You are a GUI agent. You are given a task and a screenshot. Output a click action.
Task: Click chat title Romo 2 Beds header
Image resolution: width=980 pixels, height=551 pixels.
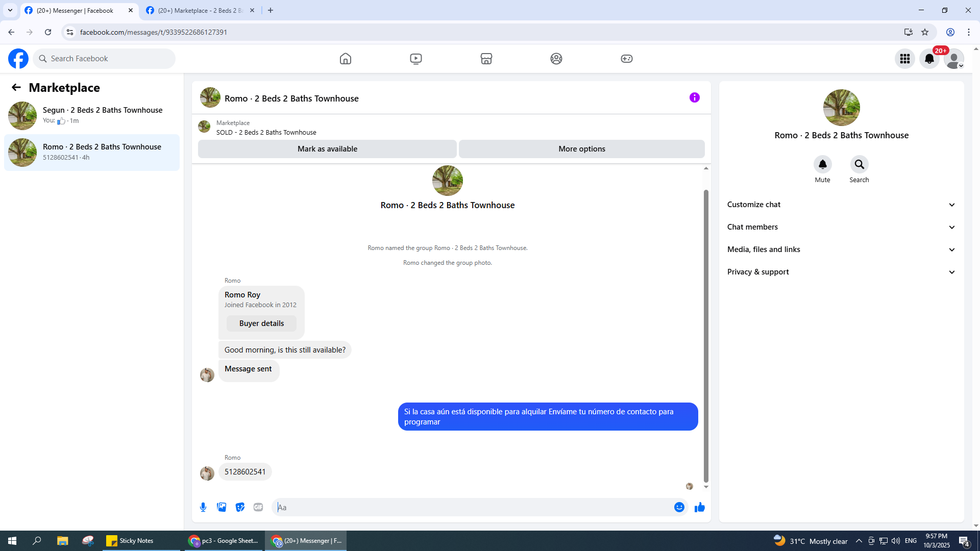pos(291,98)
